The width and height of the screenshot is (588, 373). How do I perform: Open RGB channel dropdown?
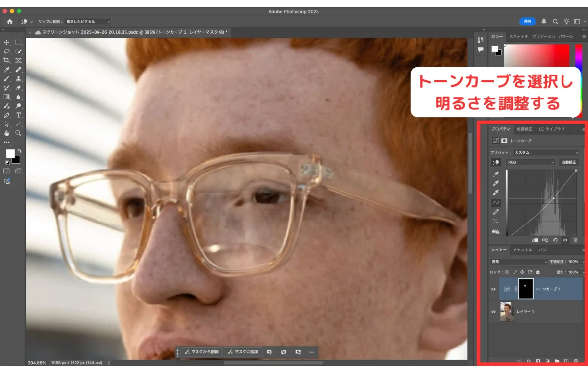[x=530, y=162]
